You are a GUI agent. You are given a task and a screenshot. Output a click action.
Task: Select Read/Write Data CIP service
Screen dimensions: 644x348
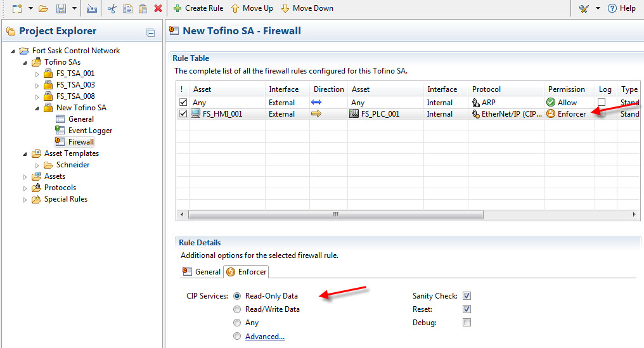[237, 309]
